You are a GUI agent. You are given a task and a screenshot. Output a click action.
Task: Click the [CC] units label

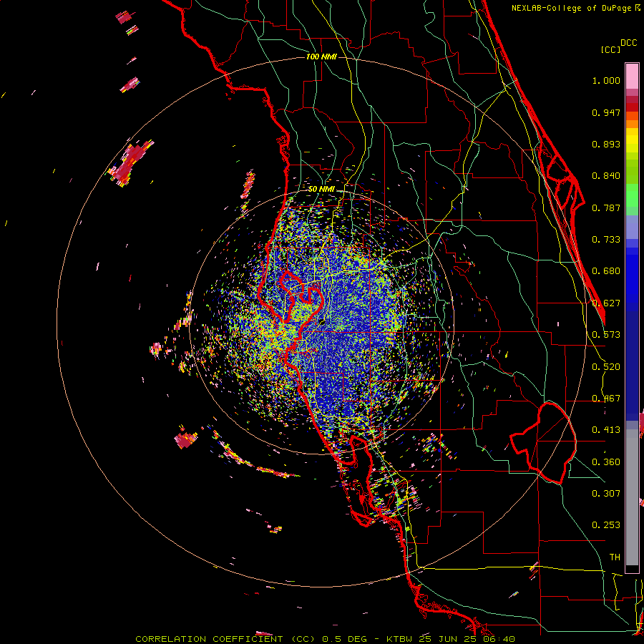tap(611, 49)
